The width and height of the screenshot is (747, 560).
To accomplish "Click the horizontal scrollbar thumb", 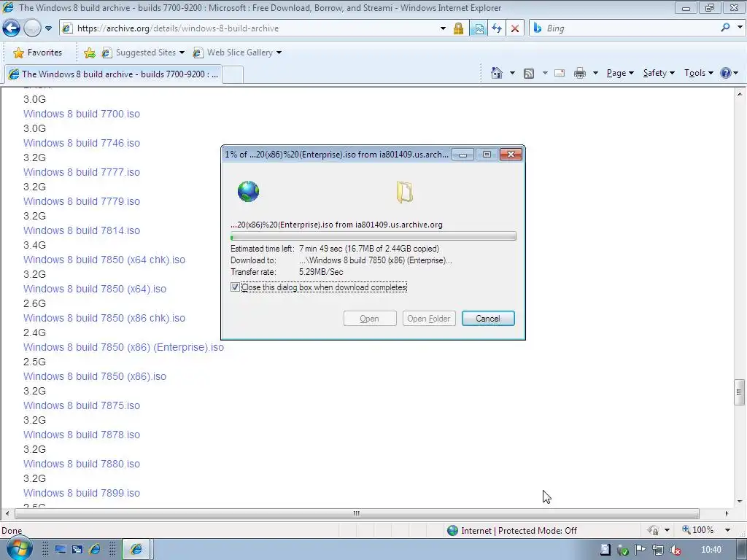I will 356,513.
